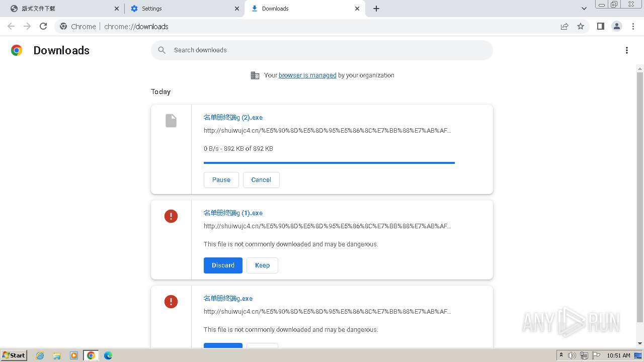644x362 pixels.
Task: Click scrollbar down arrow
Action: click(640, 343)
